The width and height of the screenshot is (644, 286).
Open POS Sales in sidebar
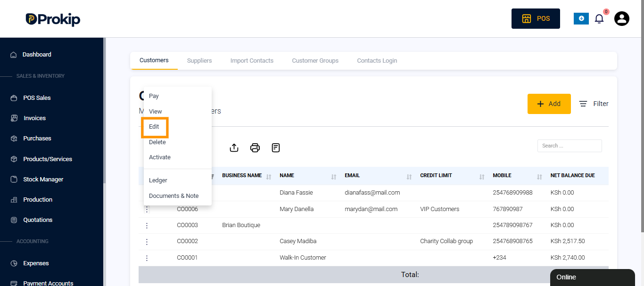tap(37, 98)
